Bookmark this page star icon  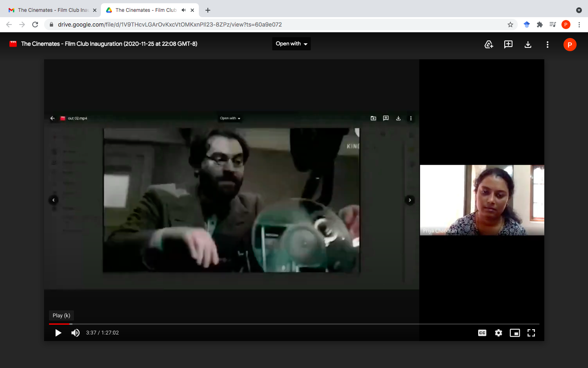pyautogui.click(x=510, y=25)
